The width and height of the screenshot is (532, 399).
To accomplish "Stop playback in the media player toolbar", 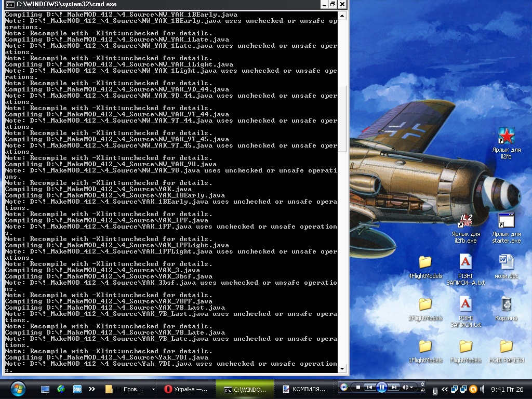I will coord(358,387).
